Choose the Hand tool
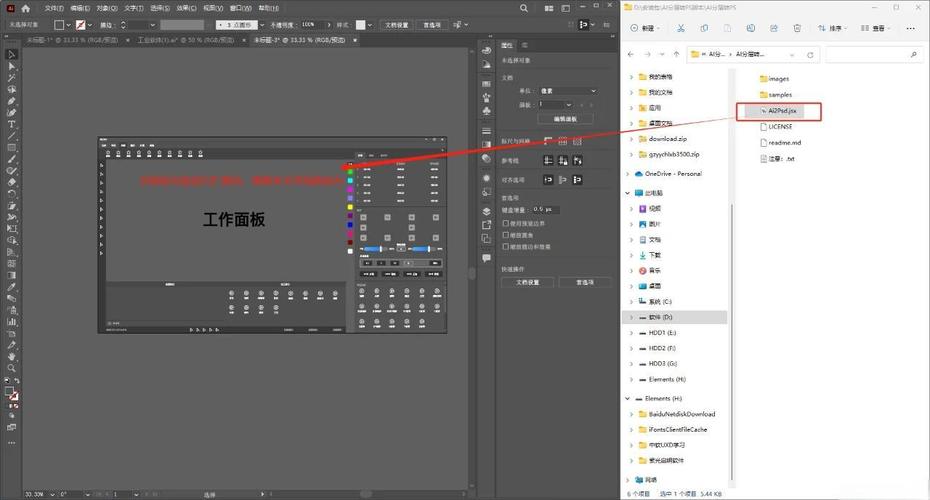 point(12,356)
